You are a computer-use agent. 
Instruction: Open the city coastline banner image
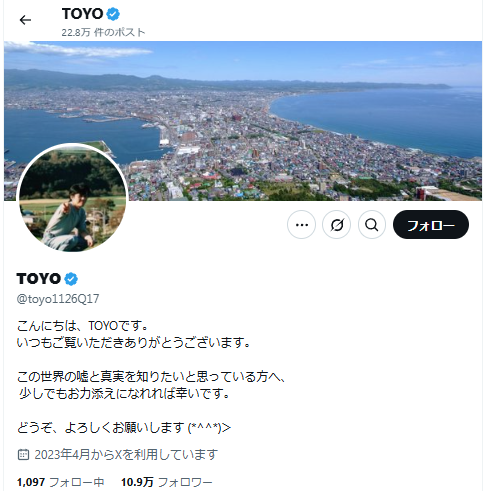pos(243,121)
